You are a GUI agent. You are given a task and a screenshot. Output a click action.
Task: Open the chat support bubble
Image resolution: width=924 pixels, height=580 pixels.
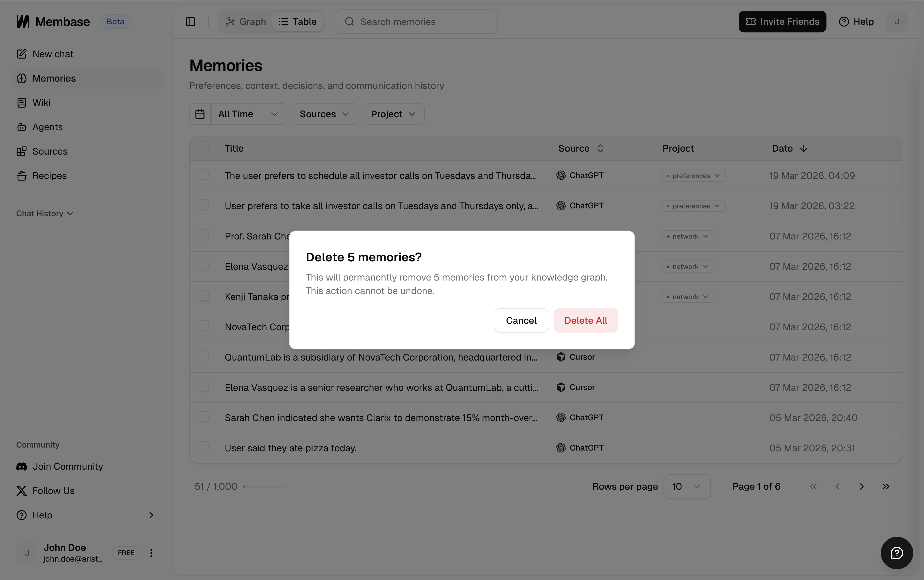[x=896, y=553]
